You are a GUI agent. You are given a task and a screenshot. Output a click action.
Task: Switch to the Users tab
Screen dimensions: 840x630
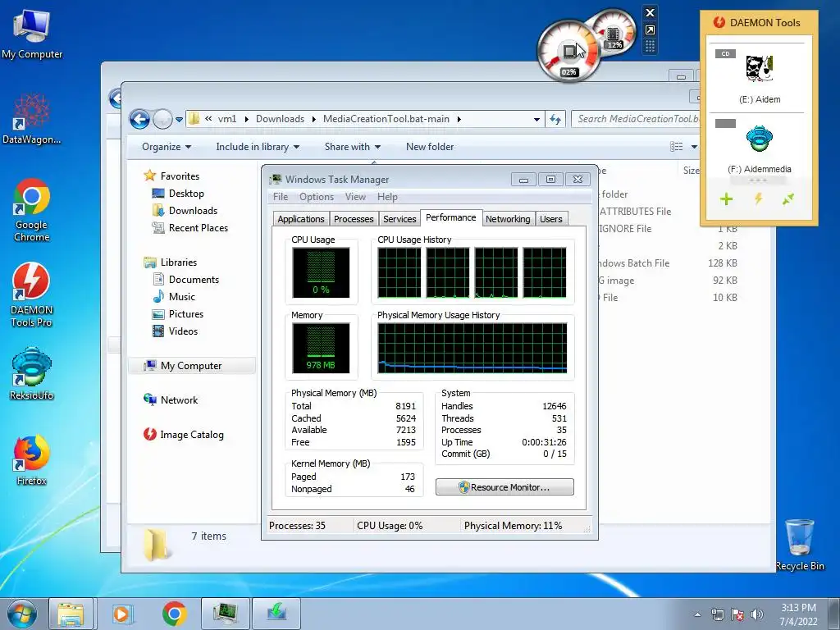click(x=550, y=218)
